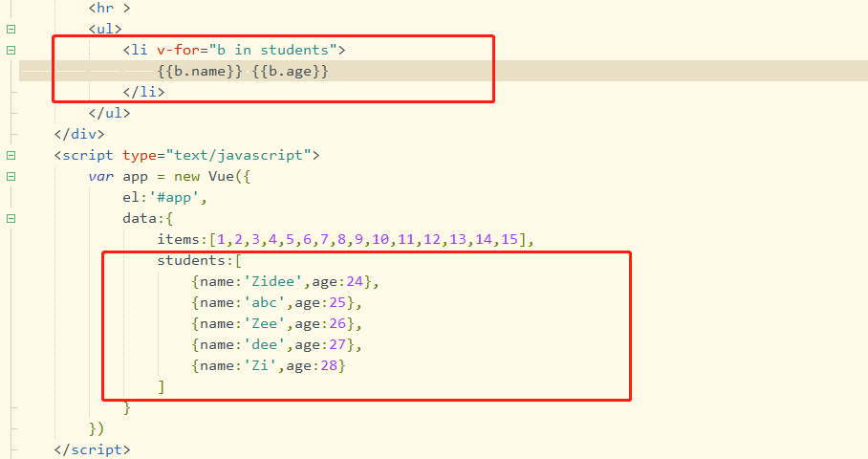The width and height of the screenshot is (868, 459).
Task: Collapse the var app fold marker
Action: (x=11, y=177)
